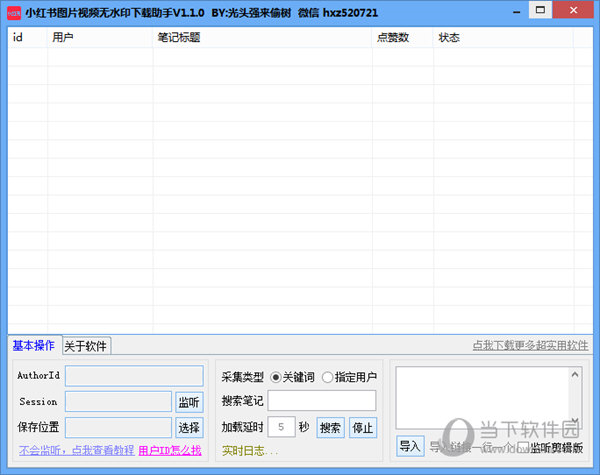Select the 指定用户 radio button
Image resolution: width=600 pixels, height=475 pixels.
click(328, 377)
